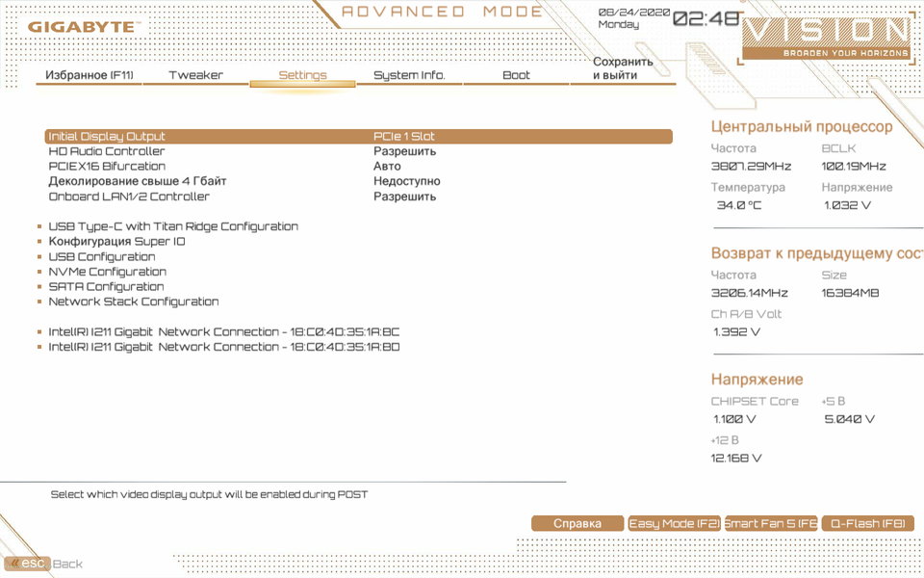Open the USB Configuration submenu
The image size is (924, 578).
click(102, 256)
